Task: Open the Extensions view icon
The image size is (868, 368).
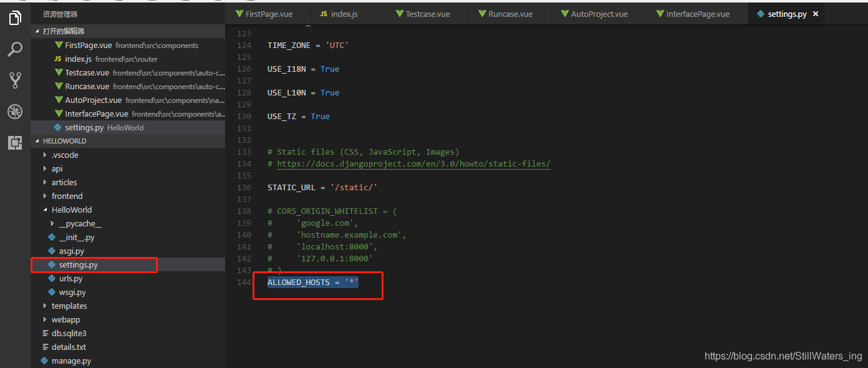Action: [x=15, y=143]
